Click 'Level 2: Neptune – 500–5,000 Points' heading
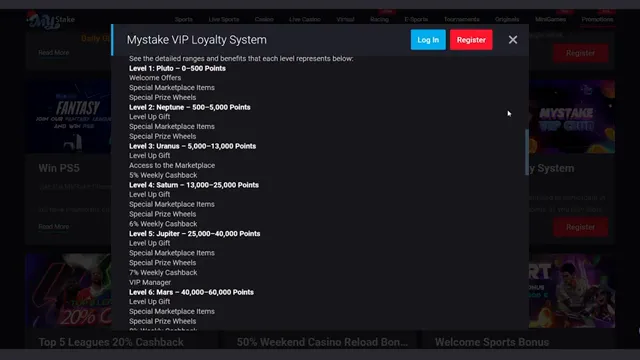The height and width of the screenshot is (360, 640). (190, 107)
